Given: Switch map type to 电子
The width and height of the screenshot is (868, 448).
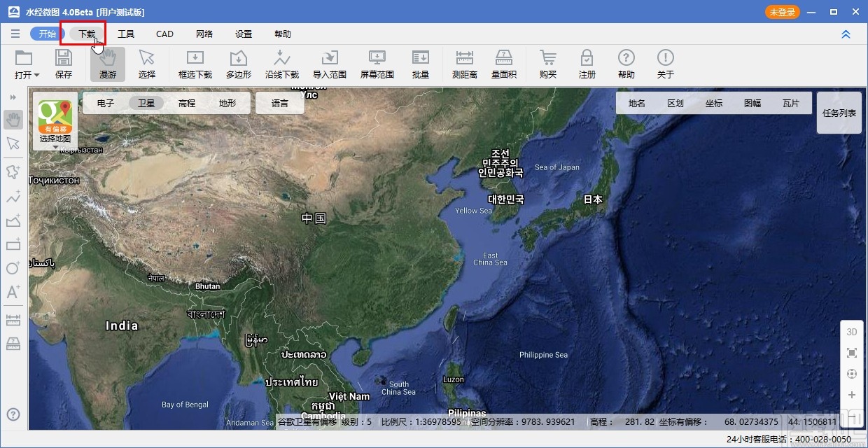Looking at the screenshot, I should (104, 102).
